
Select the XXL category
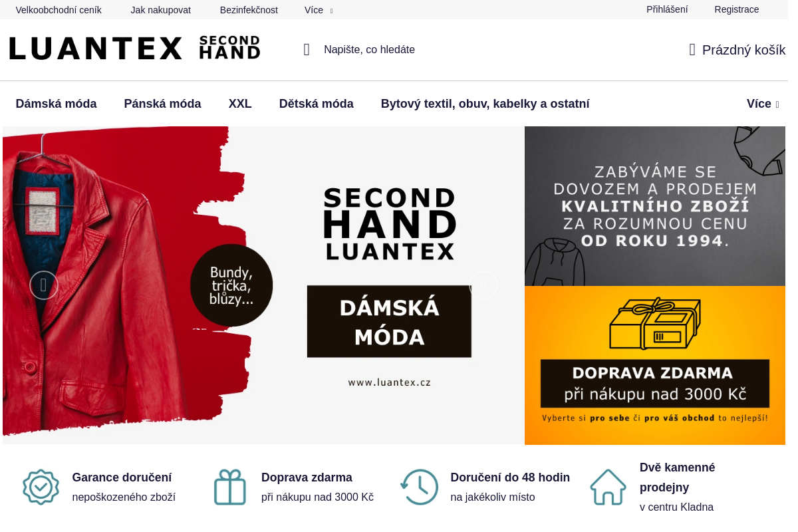[240, 104]
